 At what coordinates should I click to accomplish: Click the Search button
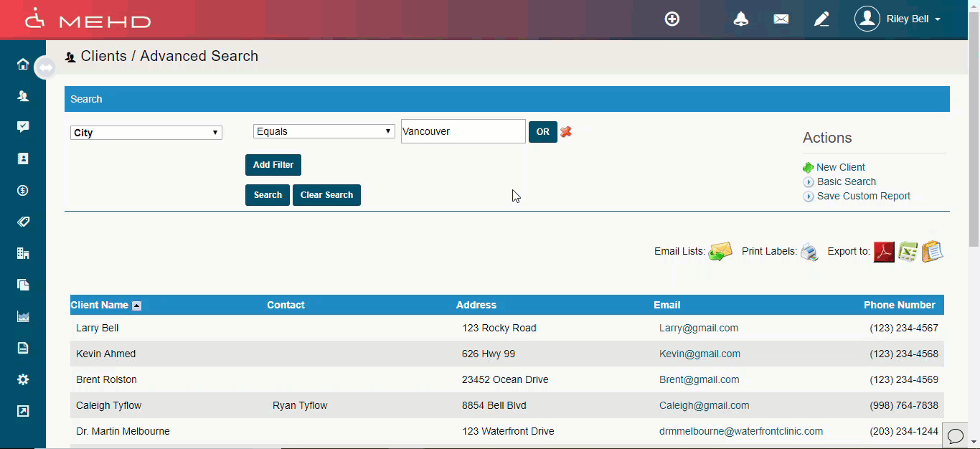pyautogui.click(x=268, y=195)
